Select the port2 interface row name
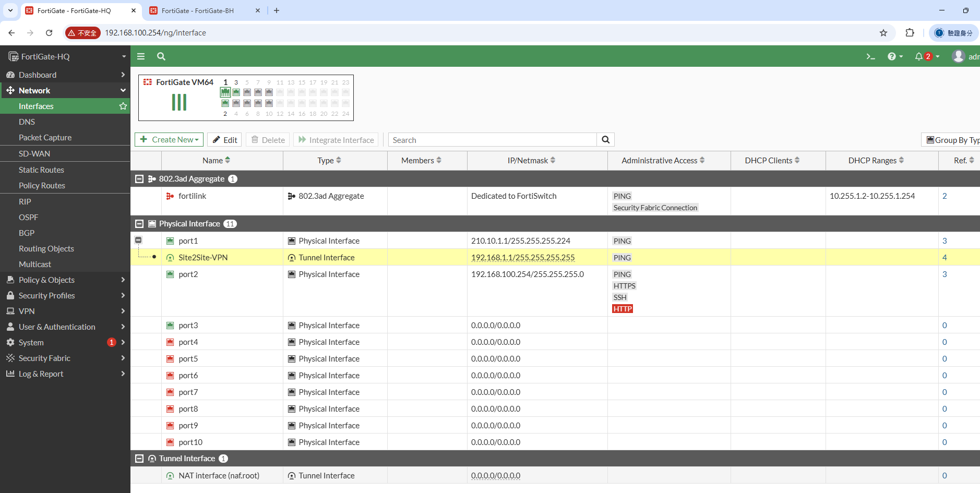980x493 pixels. (188, 274)
